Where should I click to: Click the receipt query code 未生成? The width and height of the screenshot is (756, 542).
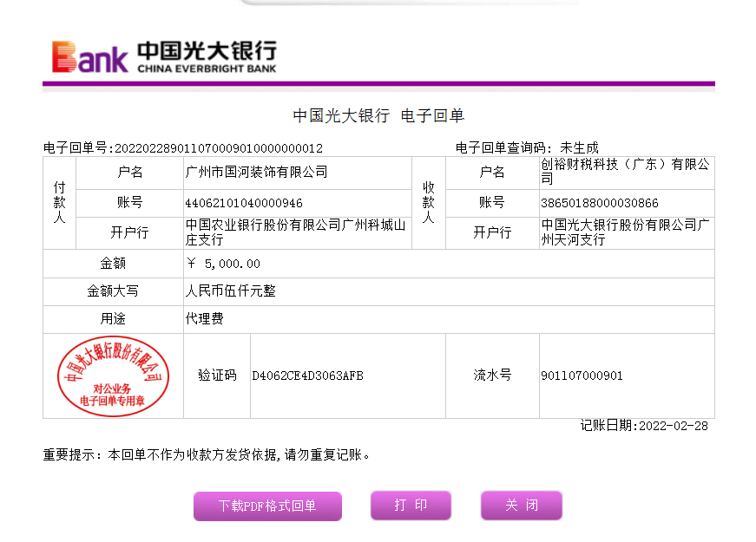[x=579, y=147]
